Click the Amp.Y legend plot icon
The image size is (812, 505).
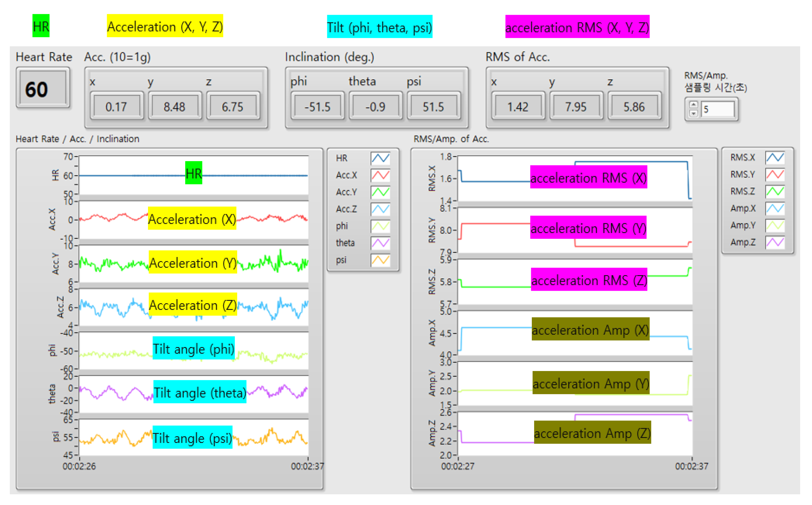point(774,226)
